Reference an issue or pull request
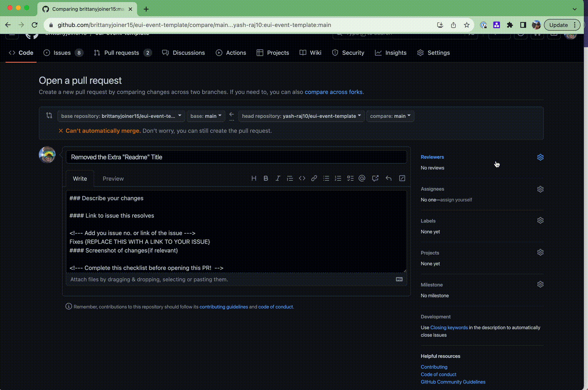This screenshot has width=588, height=390. (x=375, y=178)
